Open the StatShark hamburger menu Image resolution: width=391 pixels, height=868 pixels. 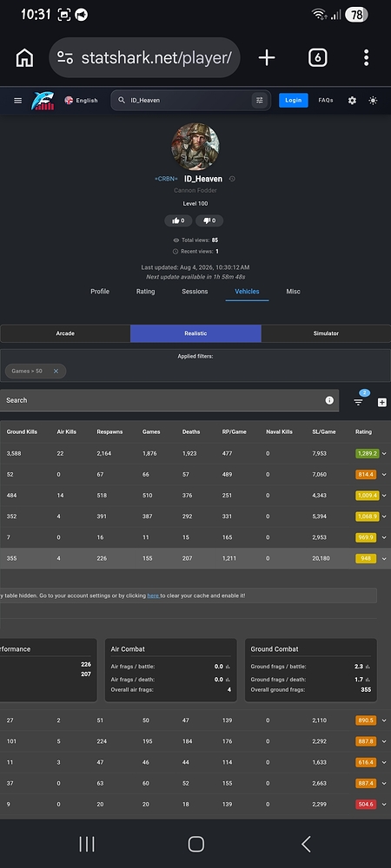17,100
